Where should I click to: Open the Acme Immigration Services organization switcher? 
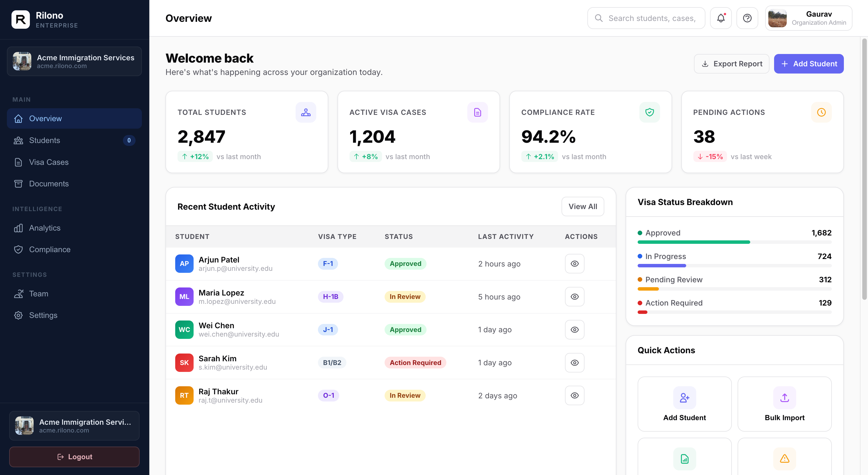[x=74, y=61]
